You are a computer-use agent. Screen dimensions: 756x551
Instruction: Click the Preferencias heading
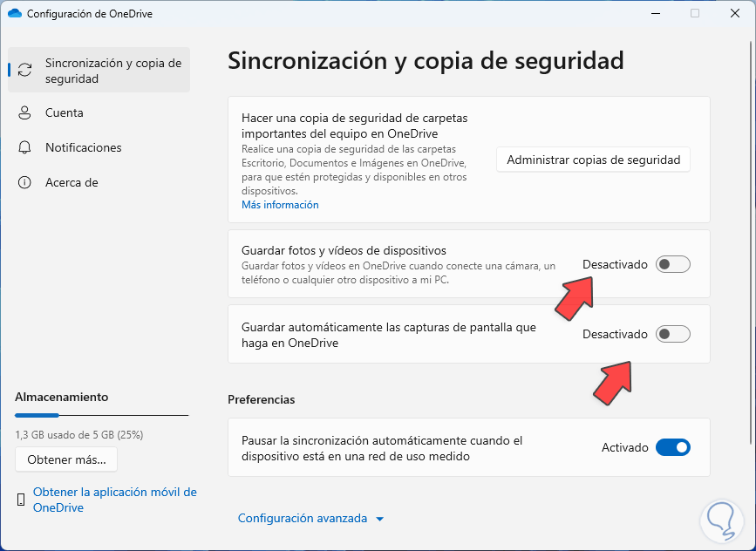262,399
